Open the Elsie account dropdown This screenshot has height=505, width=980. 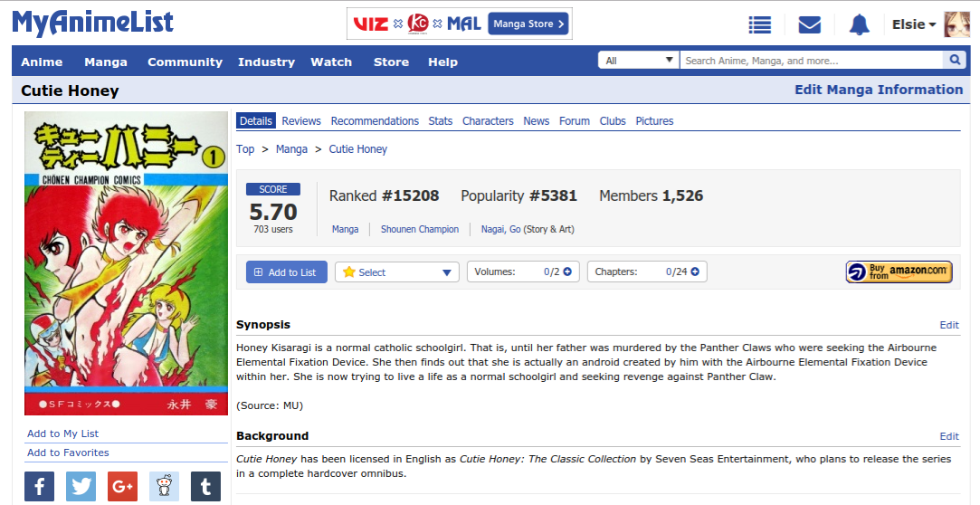click(914, 24)
